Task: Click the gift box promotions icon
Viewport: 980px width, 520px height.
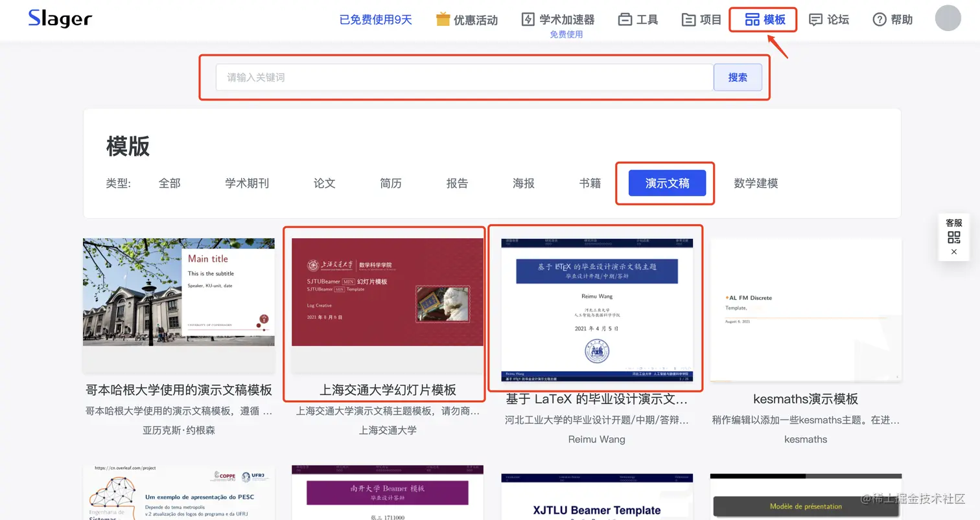Action: [443, 19]
